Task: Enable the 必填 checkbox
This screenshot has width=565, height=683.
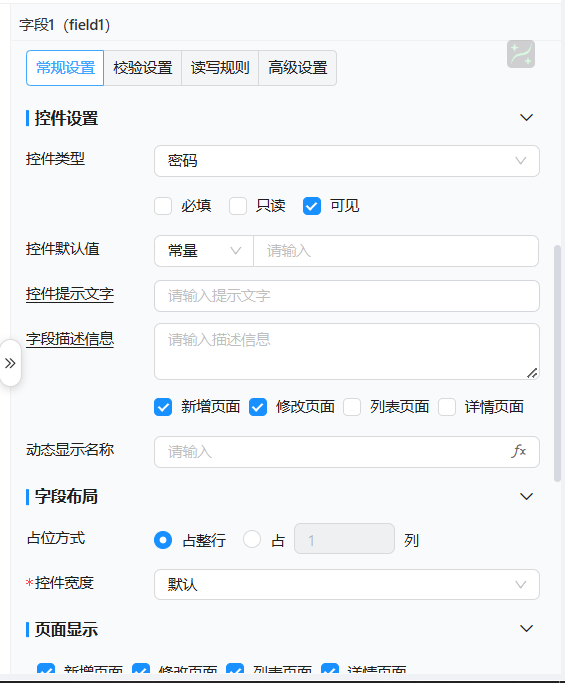Action: coord(163,206)
